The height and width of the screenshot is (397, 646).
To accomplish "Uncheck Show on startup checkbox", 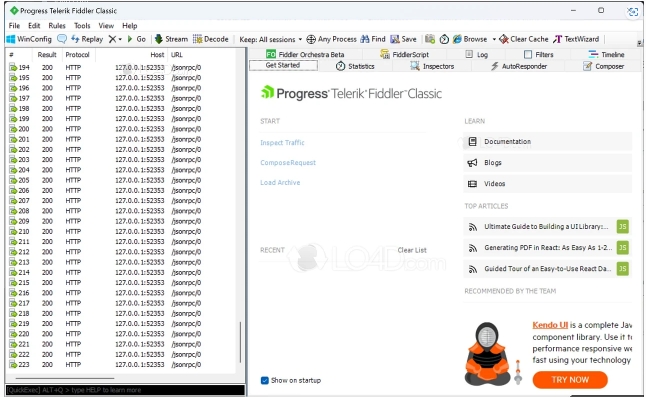I will pos(264,381).
